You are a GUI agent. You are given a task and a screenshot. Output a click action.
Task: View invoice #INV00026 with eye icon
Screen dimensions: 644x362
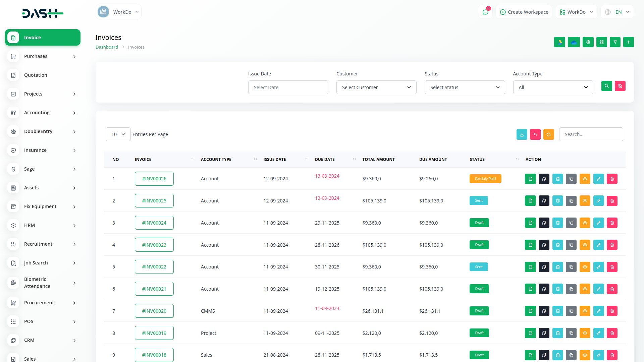tap(585, 179)
